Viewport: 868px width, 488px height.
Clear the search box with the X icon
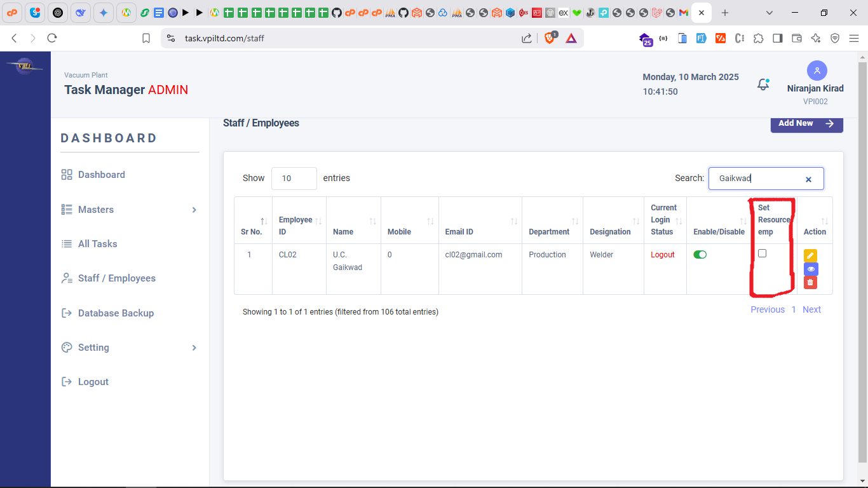tap(808, 180)
